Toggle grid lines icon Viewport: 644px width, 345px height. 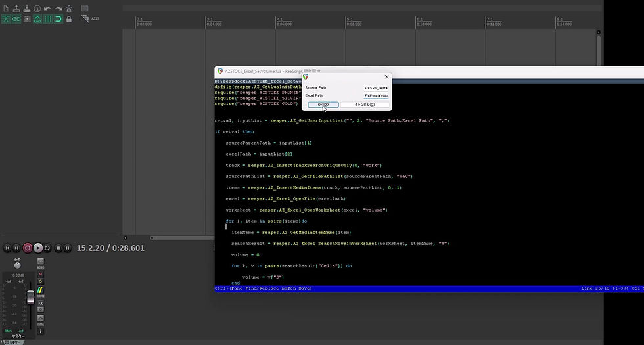[x=47, y=19]
